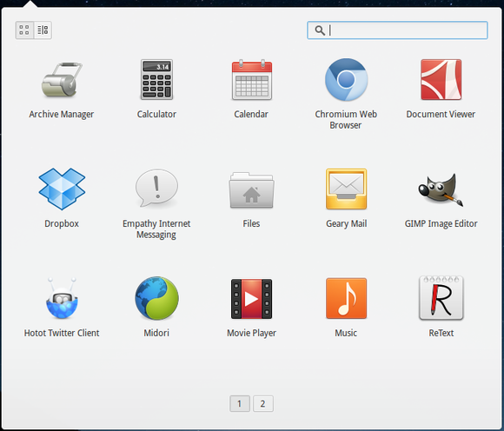Launch the Calculator app icon
The height and width of the screenshot is (431, 504).
(156, 79)
